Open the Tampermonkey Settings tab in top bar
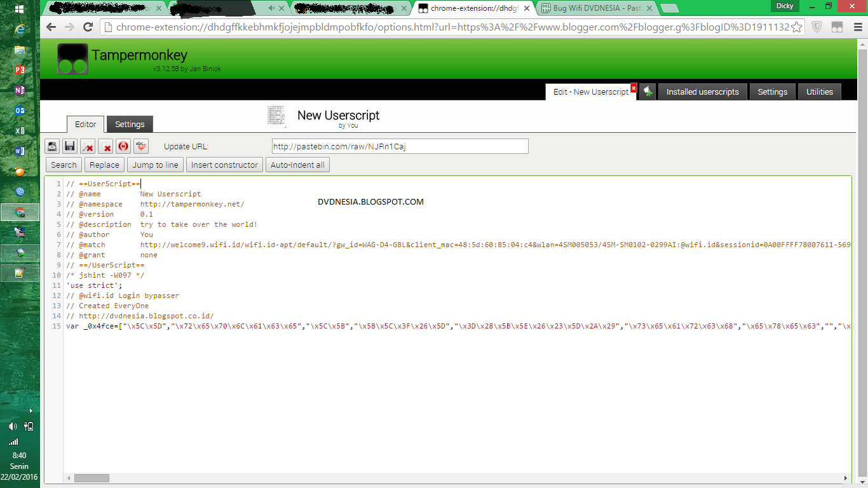Viewport: 868px width, 488px height. pyautogui.click(x=773, y=91)
